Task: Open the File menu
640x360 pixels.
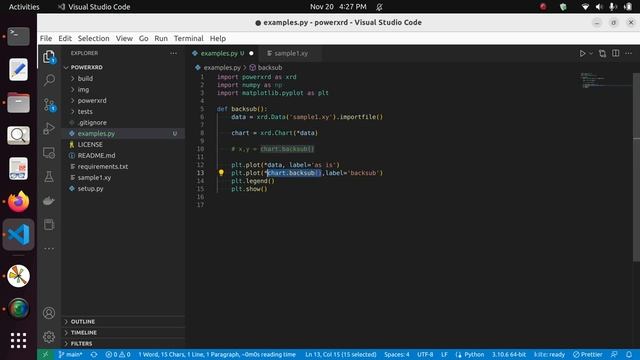Action: tap(46, 38)
